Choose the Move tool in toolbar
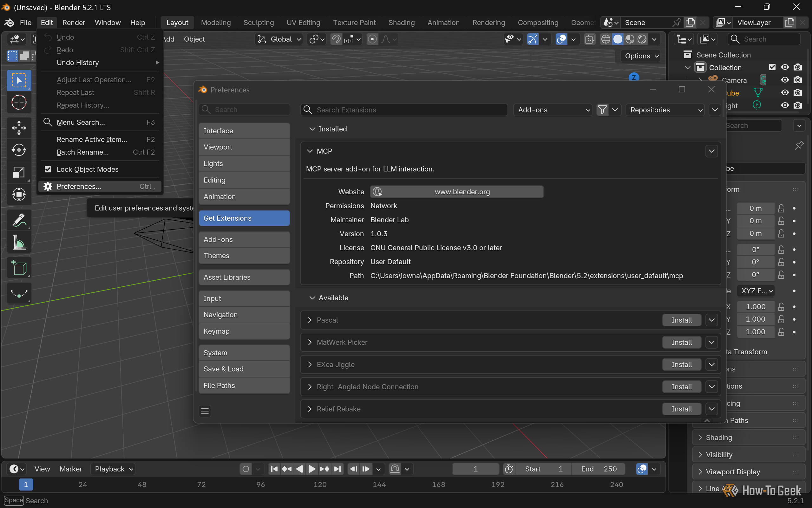Image resolution: width=812 pixels, height=508 pixels. pyautogui.click(x=19, y=128)
